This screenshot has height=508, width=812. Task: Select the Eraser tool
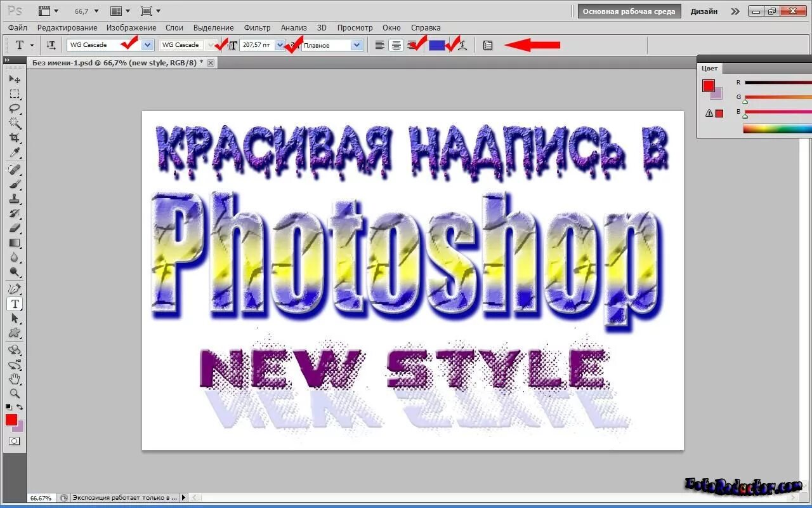tap(15, 228)
